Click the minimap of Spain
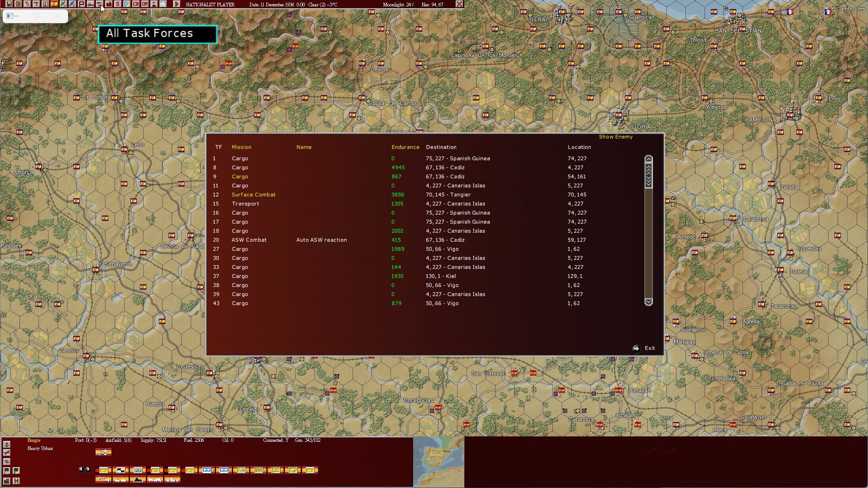 click(x=439, y=462)
